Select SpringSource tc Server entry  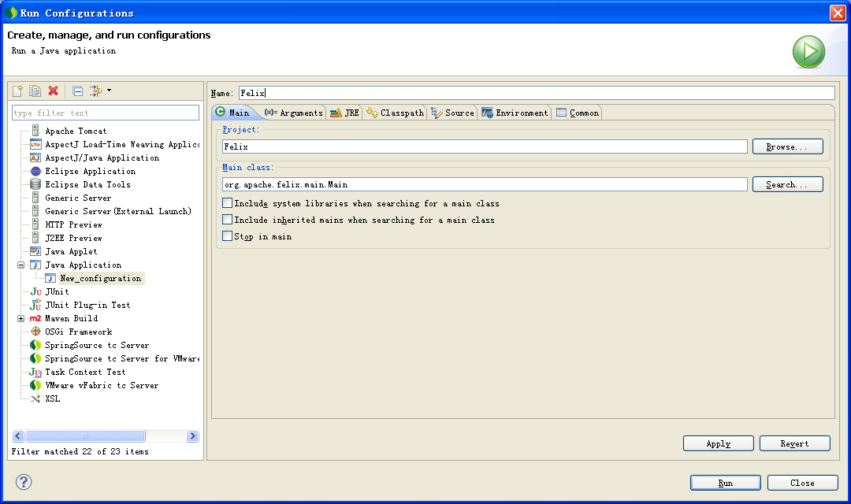(x=97, y=345)
